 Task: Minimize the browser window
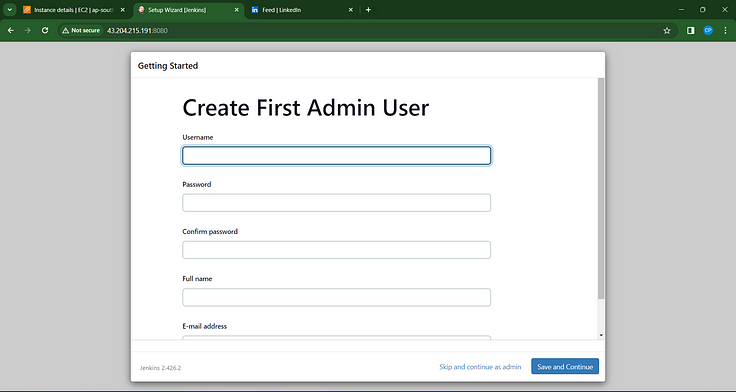[682, 10]
